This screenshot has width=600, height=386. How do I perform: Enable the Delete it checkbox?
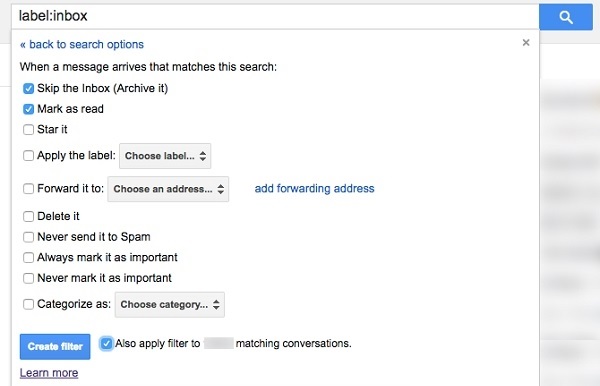pyautogui.click(x=28, y=217)
